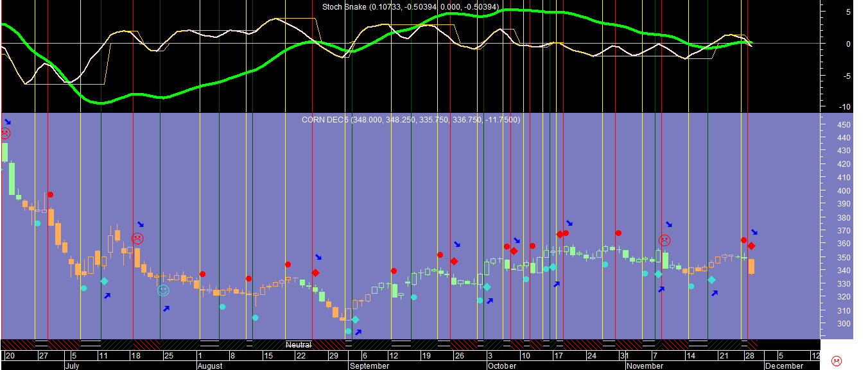Click the CORN DEC6 price chart title
Image resolution: width=868 pixels, height=370 pixels.
pyautogui.click(x=411, y=120)
